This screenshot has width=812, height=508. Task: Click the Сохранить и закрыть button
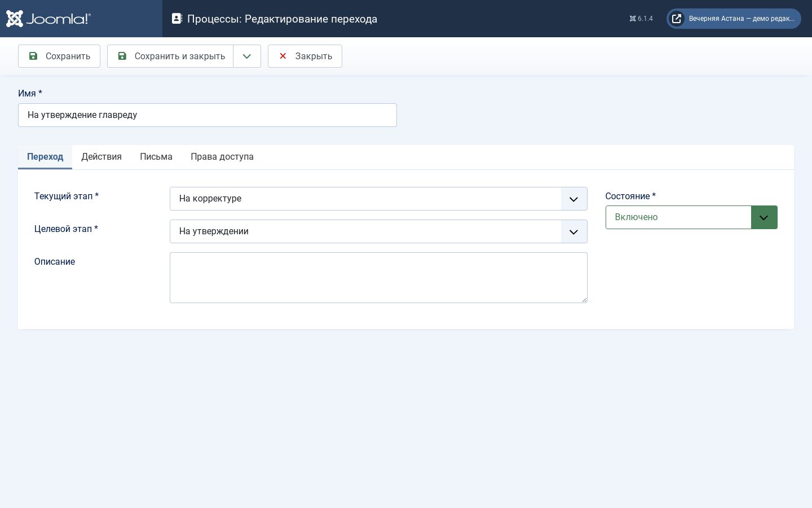(170, 56)
